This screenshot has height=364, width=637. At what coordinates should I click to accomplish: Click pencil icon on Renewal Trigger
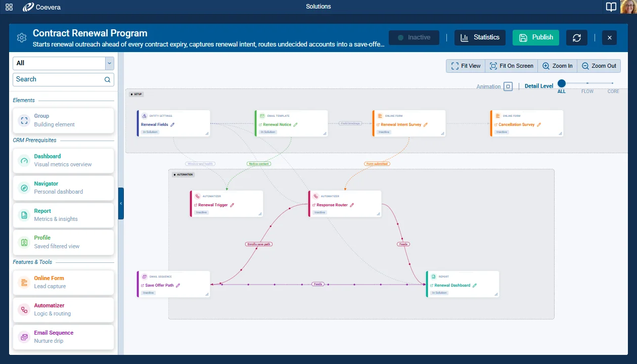233,205
